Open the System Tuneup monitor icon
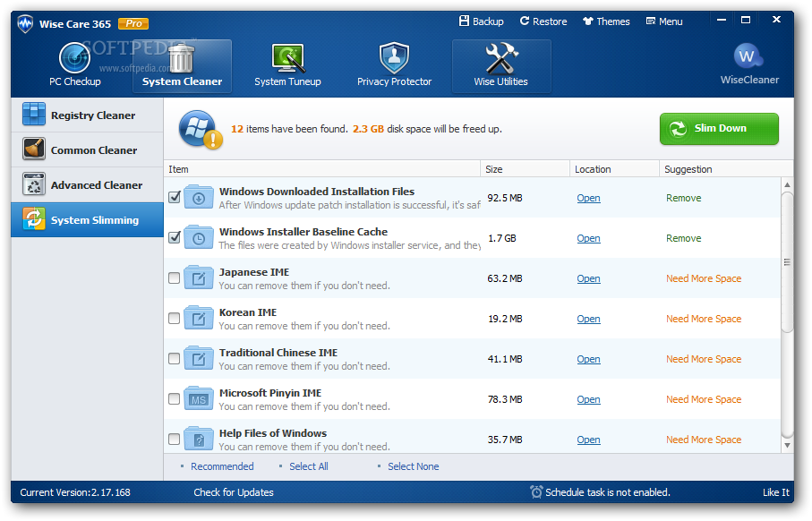This screenshot has width=812, height=521. pyautogui.click(x=287, y=58)
